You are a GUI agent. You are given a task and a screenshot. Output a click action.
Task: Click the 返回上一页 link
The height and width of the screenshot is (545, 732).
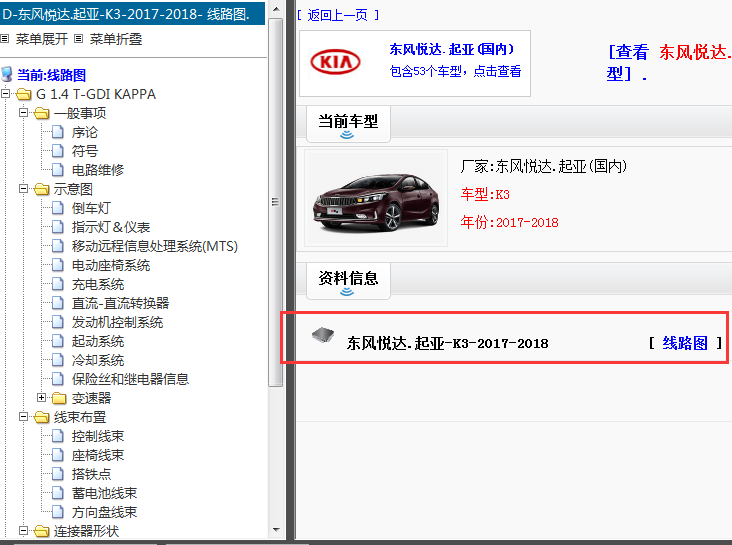pos(338,15)
